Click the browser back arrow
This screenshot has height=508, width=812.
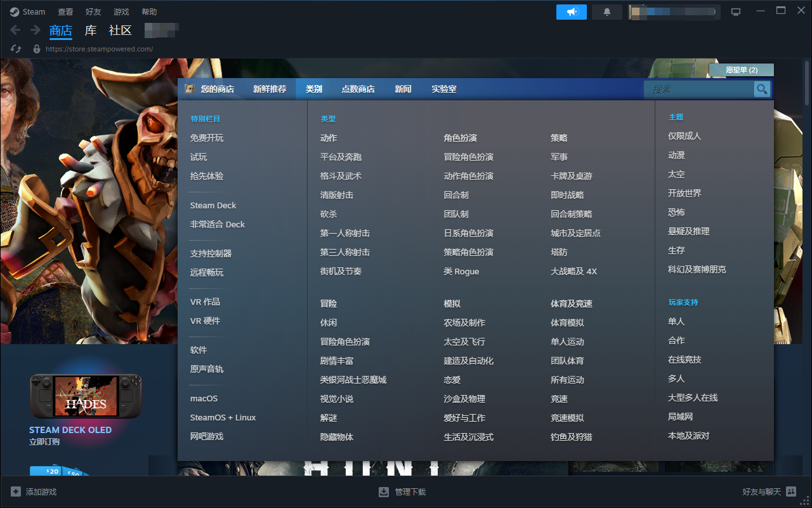[16, 30]
